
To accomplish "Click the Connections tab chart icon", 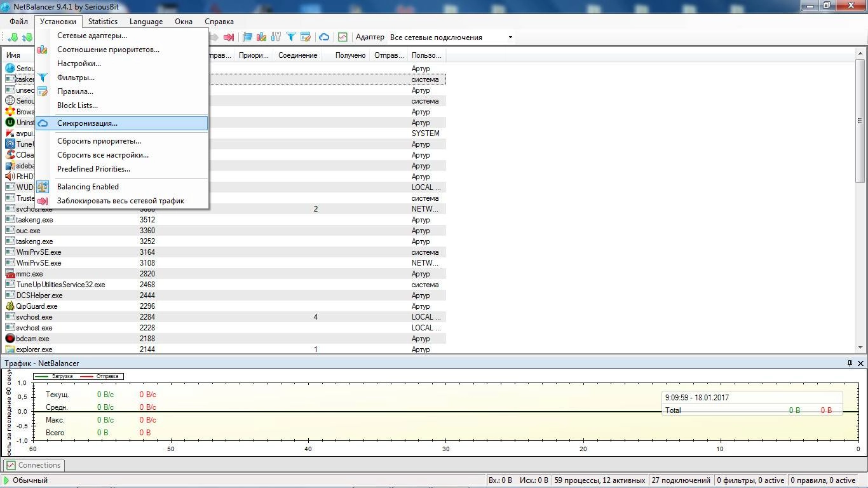I will (11, 465).
